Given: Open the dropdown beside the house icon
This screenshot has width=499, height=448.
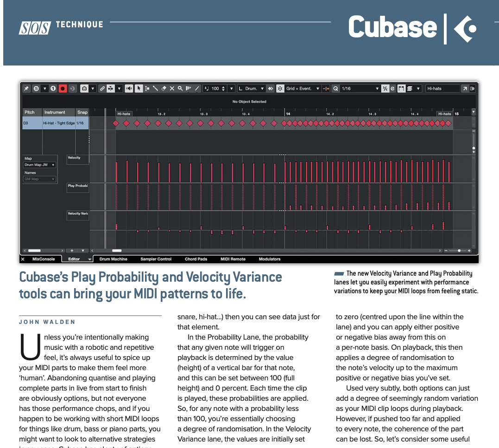Looking at the screenshot, I should tap(93, 88).
